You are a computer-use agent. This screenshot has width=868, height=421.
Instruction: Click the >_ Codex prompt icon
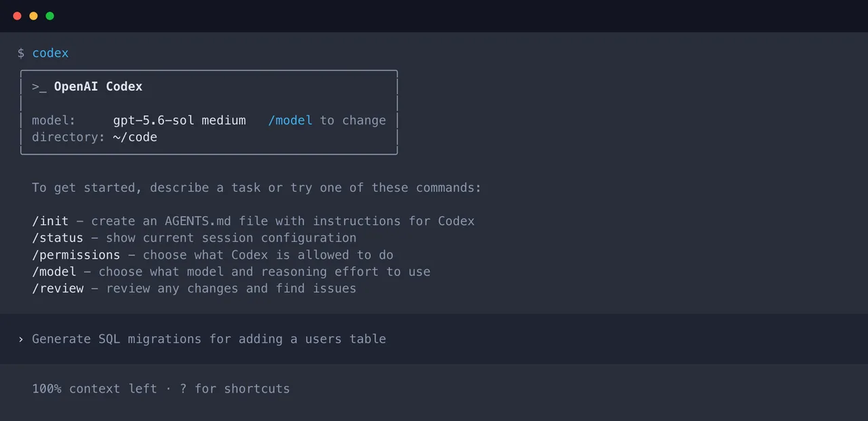[x=39, y=87]
